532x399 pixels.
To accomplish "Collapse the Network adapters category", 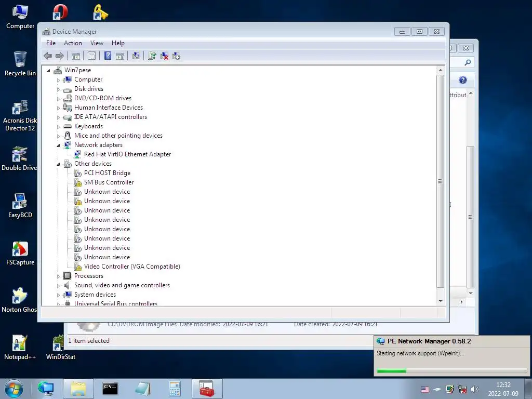I will click(x=58, y=145).
